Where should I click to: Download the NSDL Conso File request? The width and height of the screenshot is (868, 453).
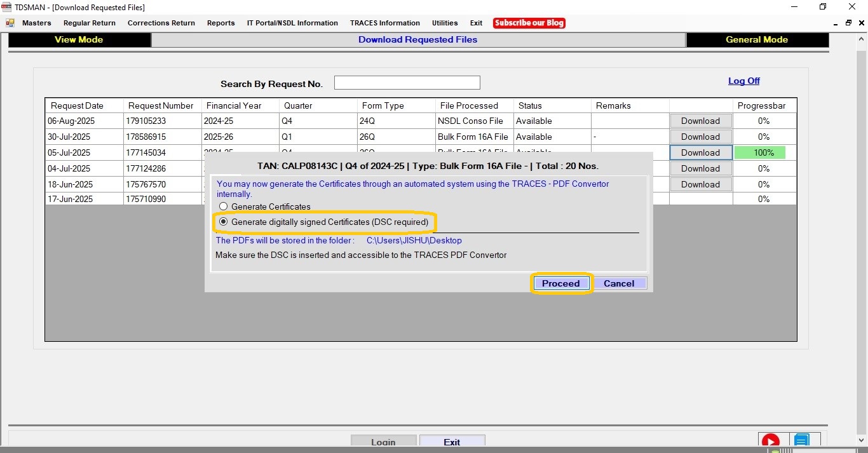[700, 121]
